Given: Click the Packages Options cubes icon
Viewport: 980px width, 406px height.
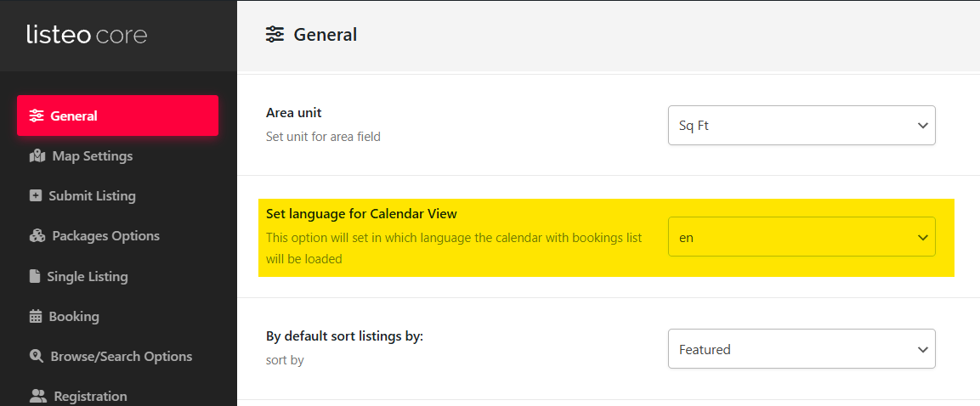Looking at the screenshot, I should tap(37, 236).
